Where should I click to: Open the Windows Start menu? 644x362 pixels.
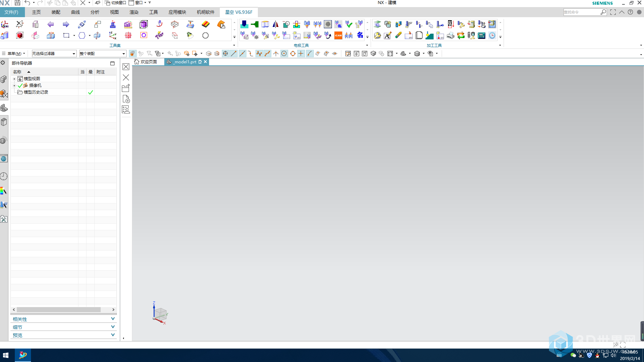[x=6, y=355]
